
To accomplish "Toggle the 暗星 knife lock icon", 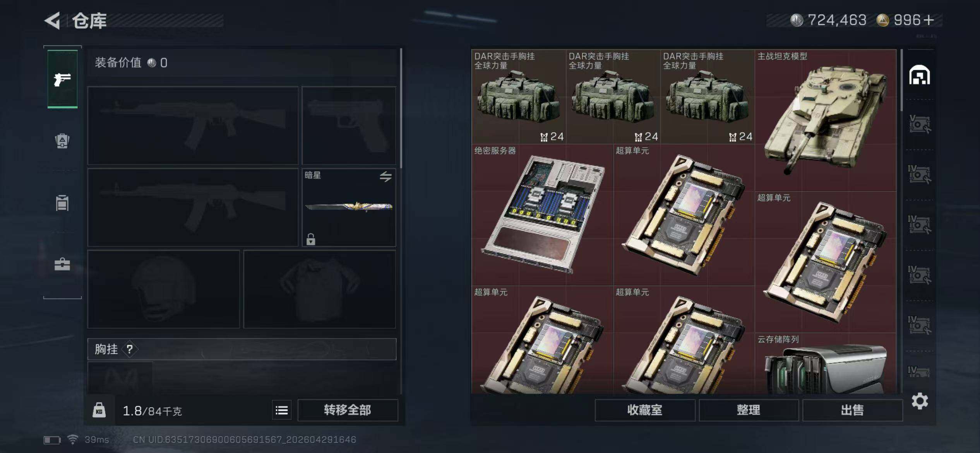I will pos(311,239).
